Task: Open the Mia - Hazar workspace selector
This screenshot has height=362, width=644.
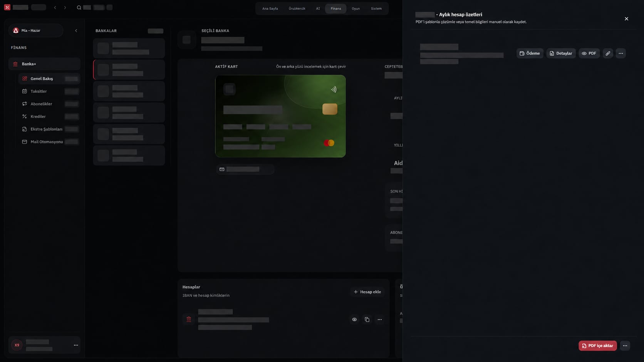Action: (36, 30)
